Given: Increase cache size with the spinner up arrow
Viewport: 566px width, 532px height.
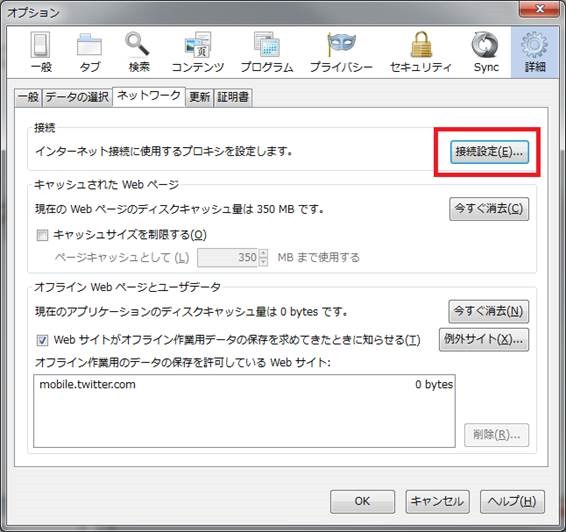Looking at the screenshot, I should click(x=264, y=253).
